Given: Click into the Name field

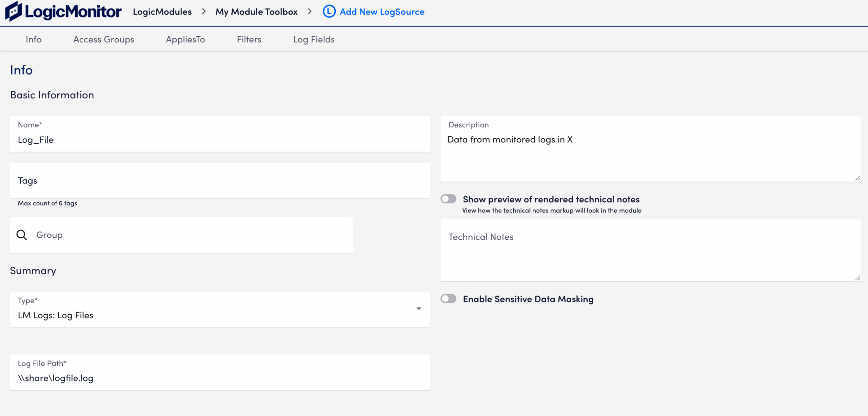Looking at the screenshot, I should pyautogui.click(x=220, y=140).
